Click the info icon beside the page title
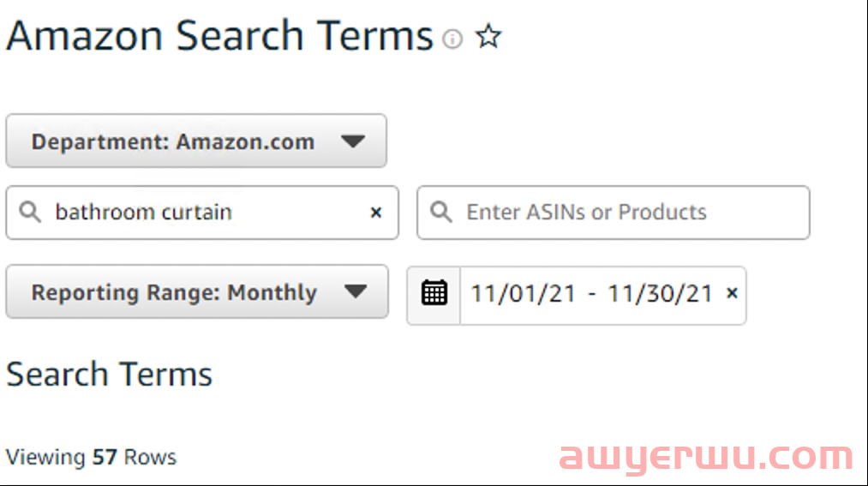The width and height of the screenshot is (868, 486). point(452,39)
